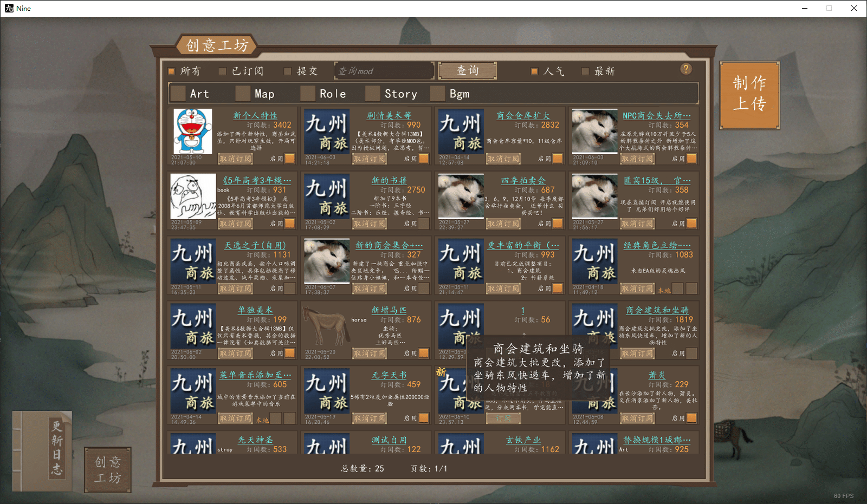
Task: Click the sketch face thumbnail of 5年高考3年模拟
Action: pyautogui.click(x=193, y=197)
